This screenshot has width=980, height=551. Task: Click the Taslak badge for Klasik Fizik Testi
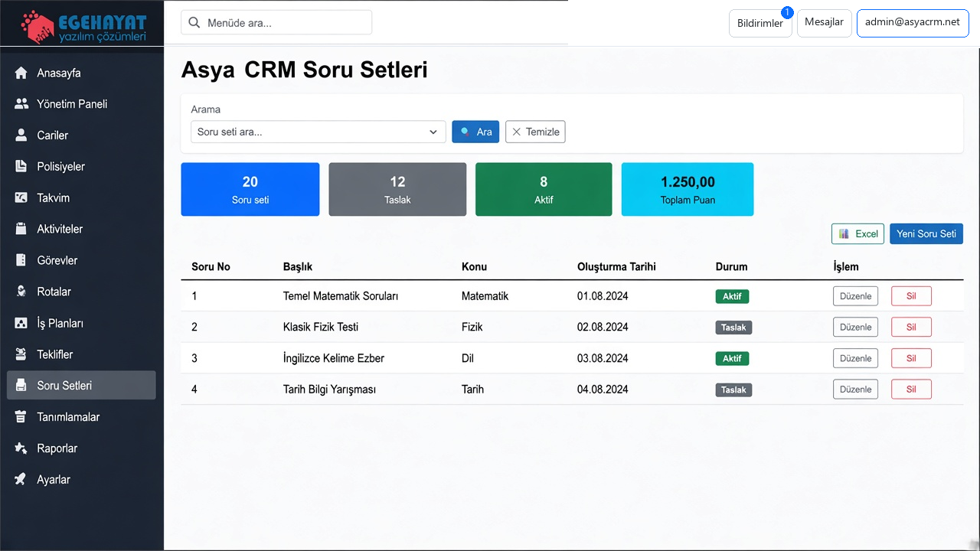734,328
